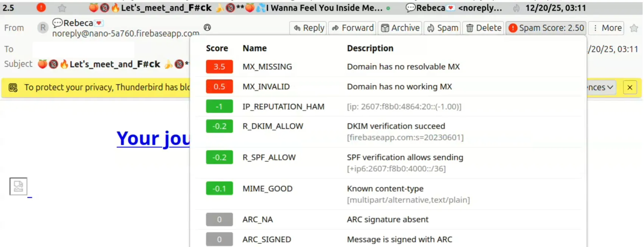Toggle the Spam Score: 2.50 details popup
Image resolution: width=644 pixels, height=247 pixels.
click(546, 28)
